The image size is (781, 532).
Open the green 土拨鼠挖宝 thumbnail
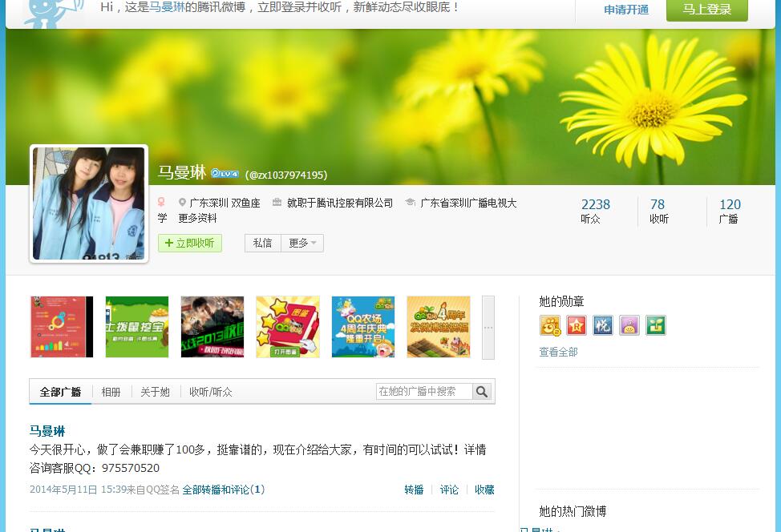point(137,327)
